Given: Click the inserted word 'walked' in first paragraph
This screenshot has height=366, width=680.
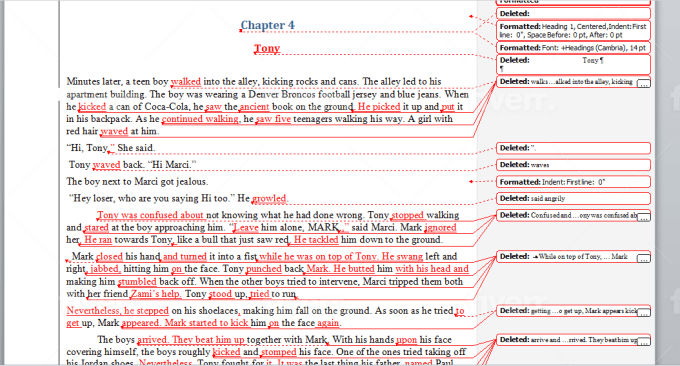Looking at the screenshot, I should tap(186, 82).
